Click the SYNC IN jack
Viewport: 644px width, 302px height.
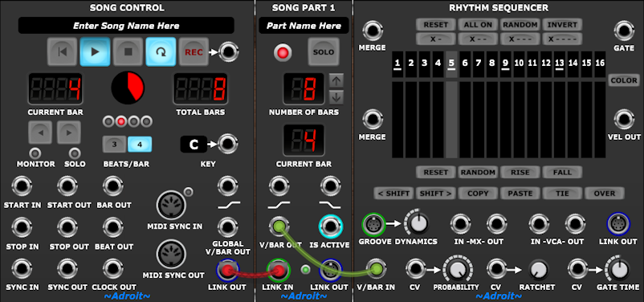pyautogui.click(x=22, y=268)
